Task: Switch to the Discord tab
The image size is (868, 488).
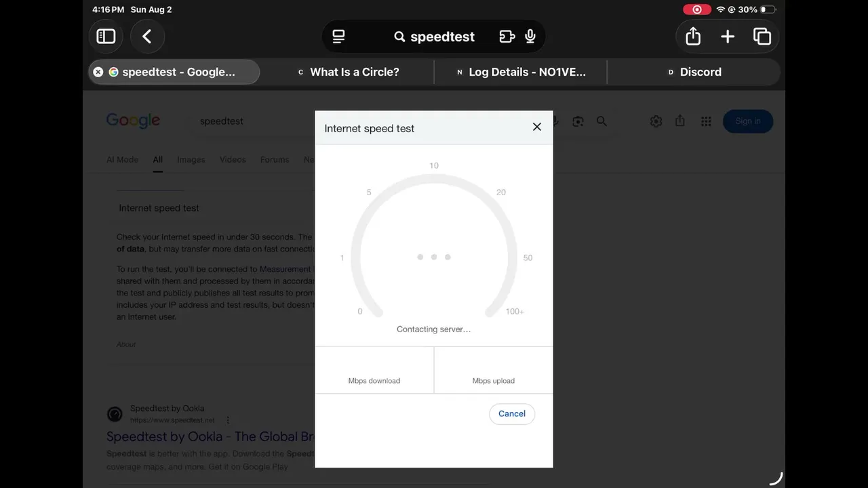Action: click(694, 72)
